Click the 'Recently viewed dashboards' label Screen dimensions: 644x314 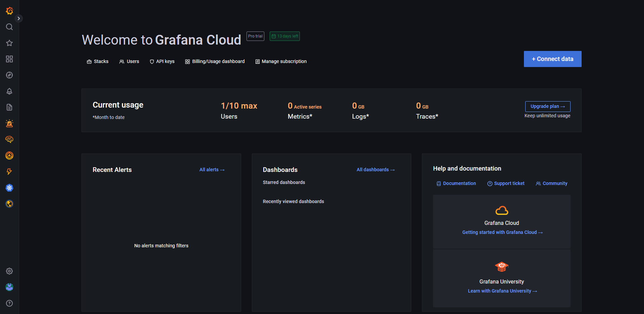tap(293, 201)
